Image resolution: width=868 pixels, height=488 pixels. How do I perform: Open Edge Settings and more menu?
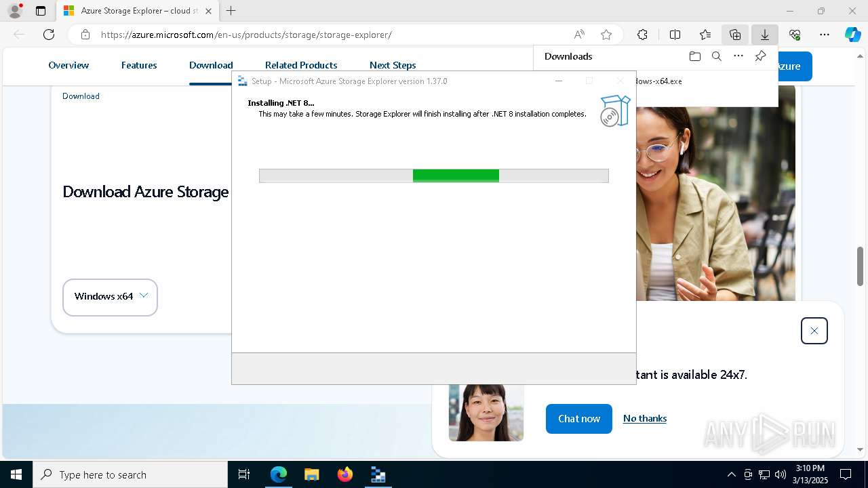[825, 35]
